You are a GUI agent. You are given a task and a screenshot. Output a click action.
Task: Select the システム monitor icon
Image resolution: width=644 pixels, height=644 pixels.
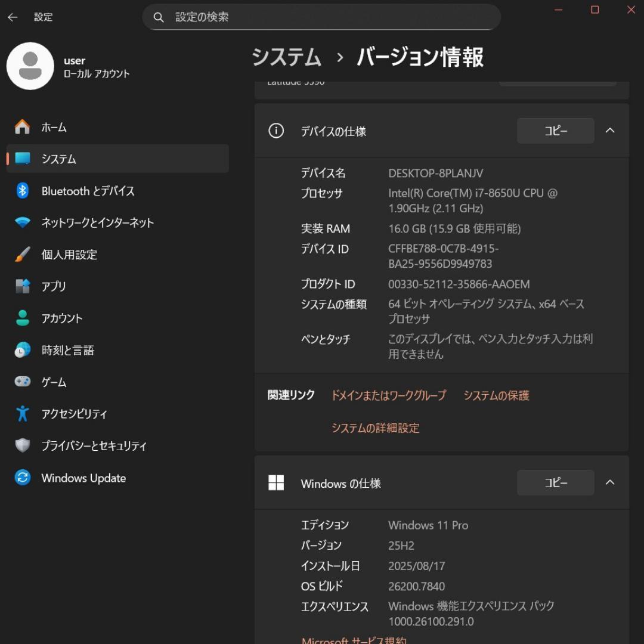pos(22,159)
